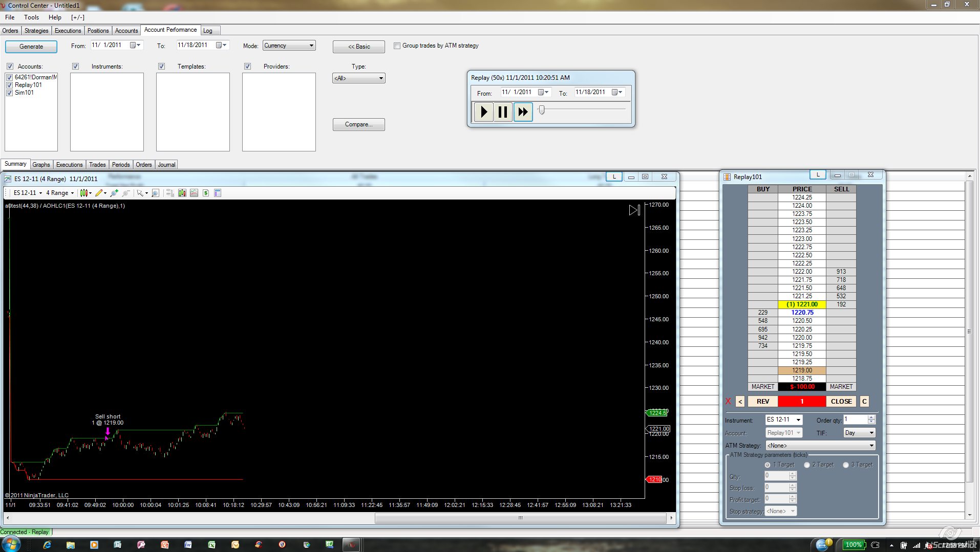Click the REV button to reverse position
The image size is (980, 552).
763,402
